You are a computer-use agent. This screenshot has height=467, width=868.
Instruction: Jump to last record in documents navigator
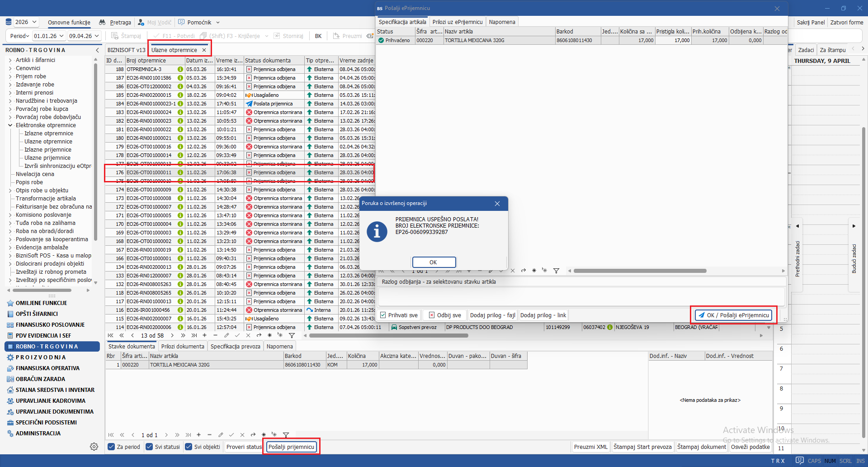194,335
